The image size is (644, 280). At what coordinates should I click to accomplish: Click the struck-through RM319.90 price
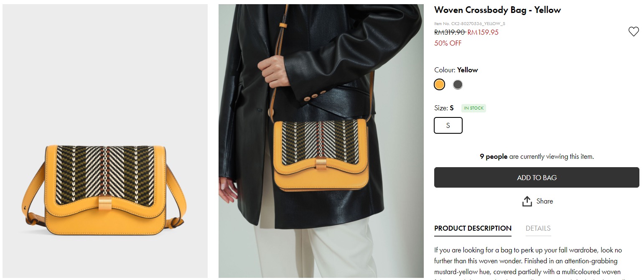450,32
